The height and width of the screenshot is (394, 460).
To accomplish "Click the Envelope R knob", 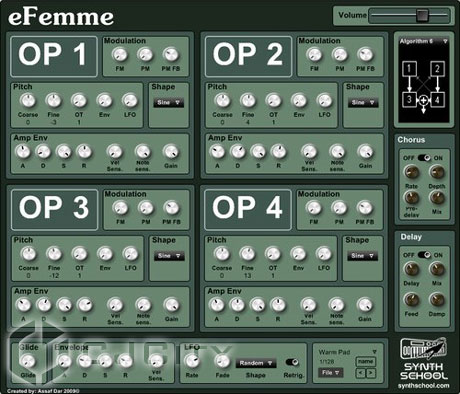I will click(125, 361).
